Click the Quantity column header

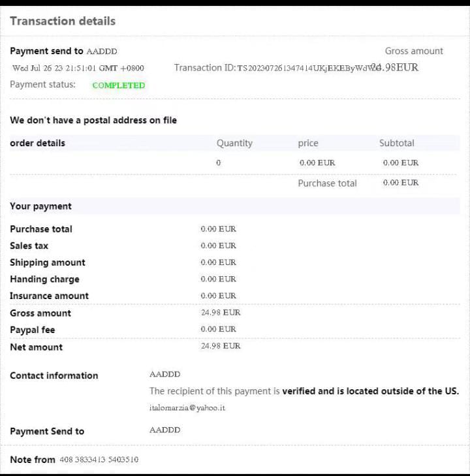234,143
